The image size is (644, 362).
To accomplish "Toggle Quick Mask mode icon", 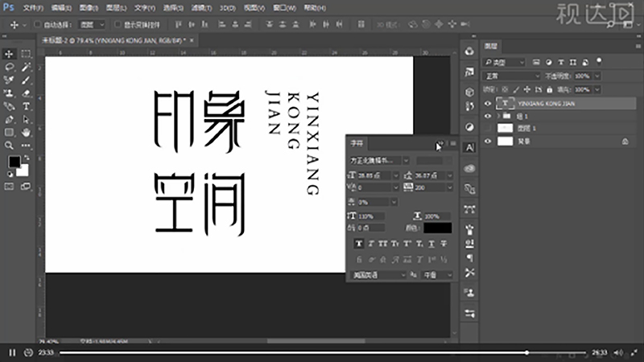I will click(9, 187).
